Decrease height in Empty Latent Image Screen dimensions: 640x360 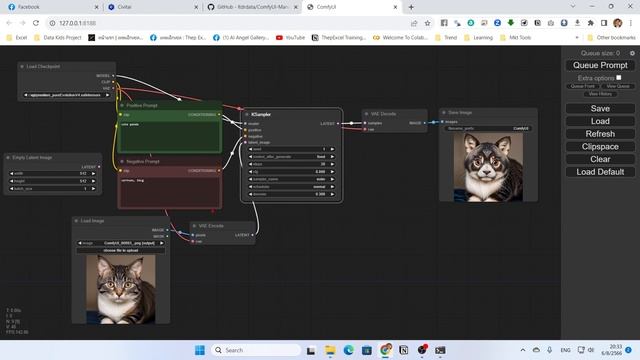click(11, 181)
